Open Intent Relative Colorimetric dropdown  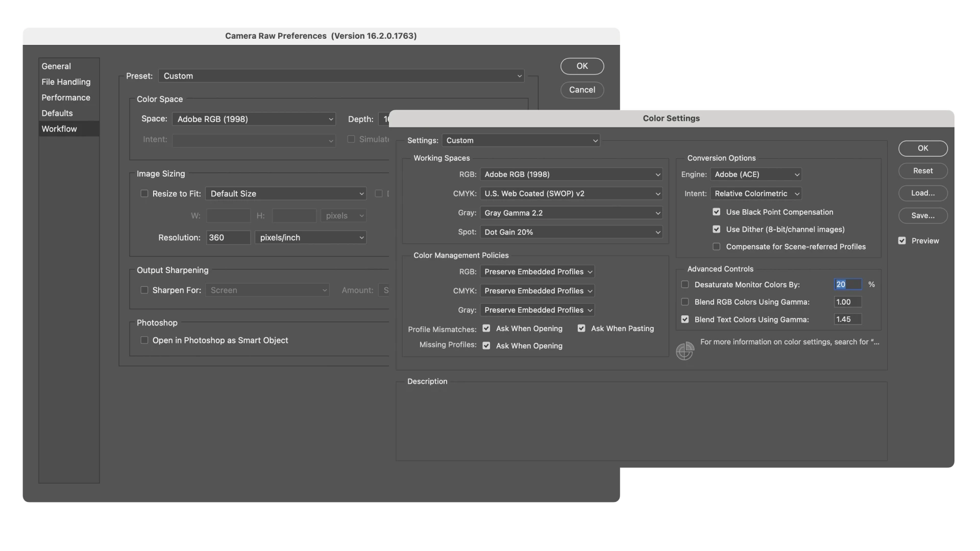pyautogui.click(x=756, y=194)
